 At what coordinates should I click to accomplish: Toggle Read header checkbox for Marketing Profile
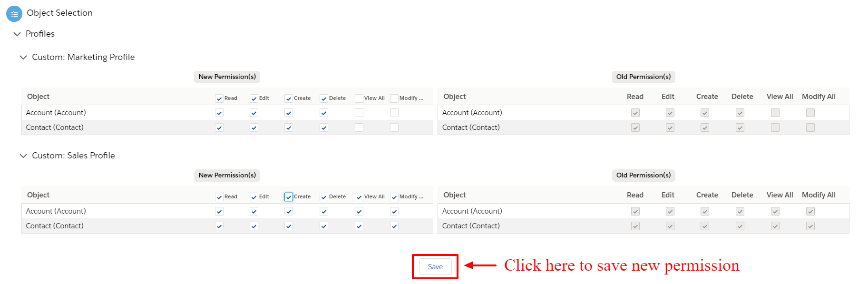219,98
